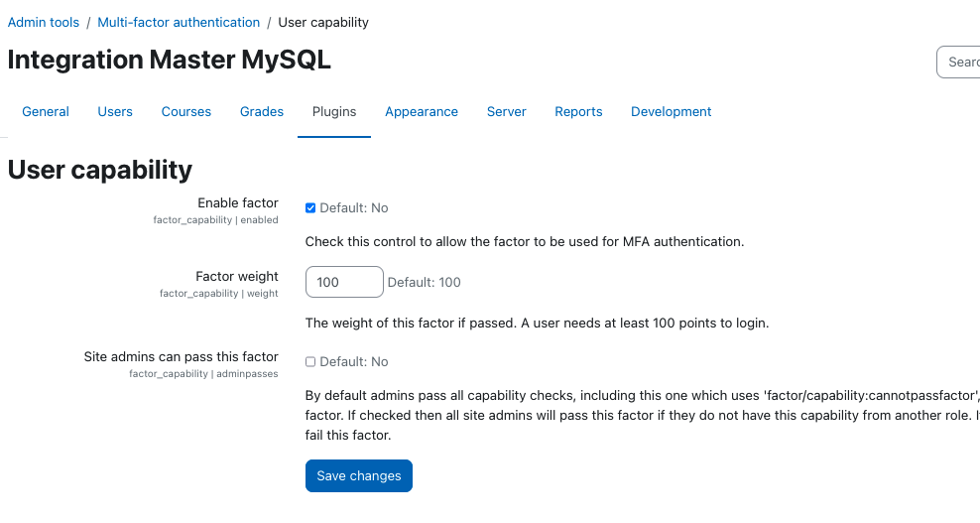Image resolution: width=980 pixels, height=523 pixels.
Task: Click the Plugins tab
Action: coord(334,112)
